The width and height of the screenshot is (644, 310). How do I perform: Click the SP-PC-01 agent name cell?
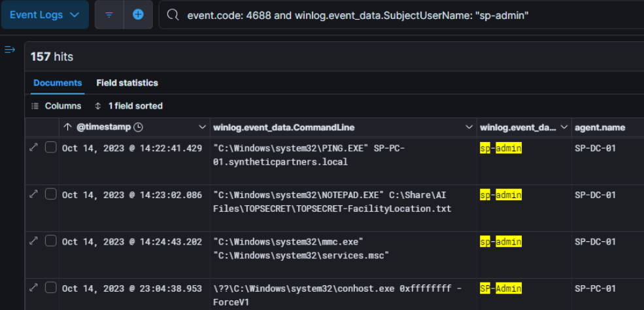595,288
